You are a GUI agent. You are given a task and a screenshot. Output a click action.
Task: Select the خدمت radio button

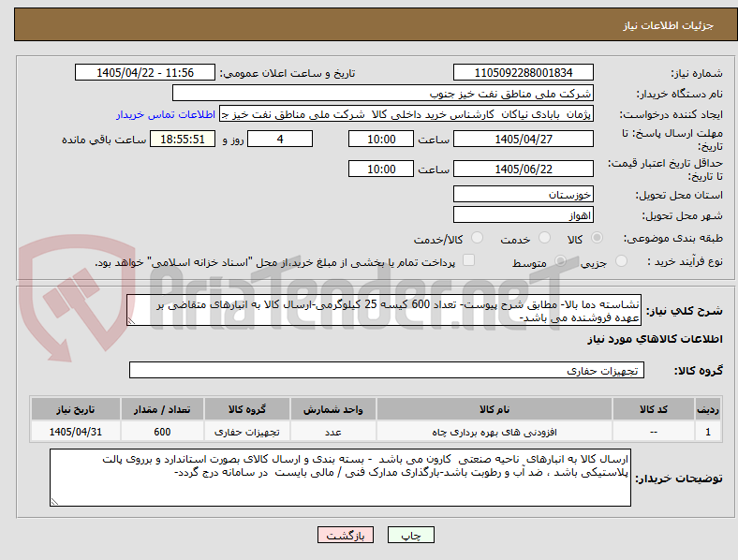[544, 238]
